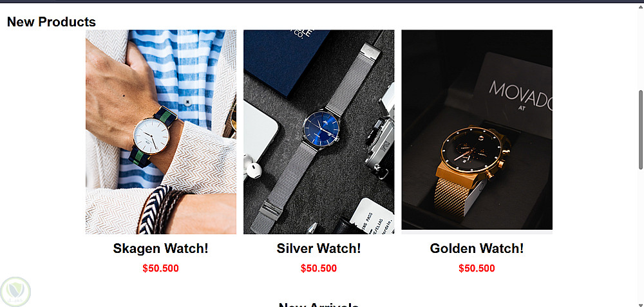This screenshot has height=307, width=644.
Task: Select the Silver Watch! title
Action: pos(319,248)
